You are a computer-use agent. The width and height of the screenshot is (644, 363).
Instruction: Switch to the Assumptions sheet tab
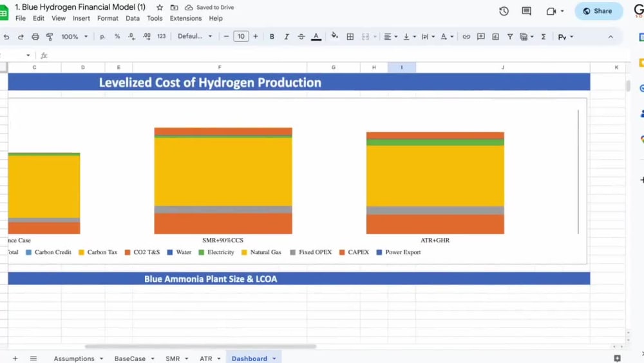tap(74, 358)
